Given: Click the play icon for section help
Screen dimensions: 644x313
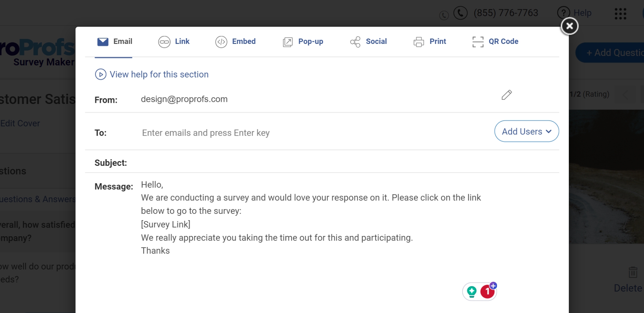Looking at the screenshot, I should [x=101, y=74].
